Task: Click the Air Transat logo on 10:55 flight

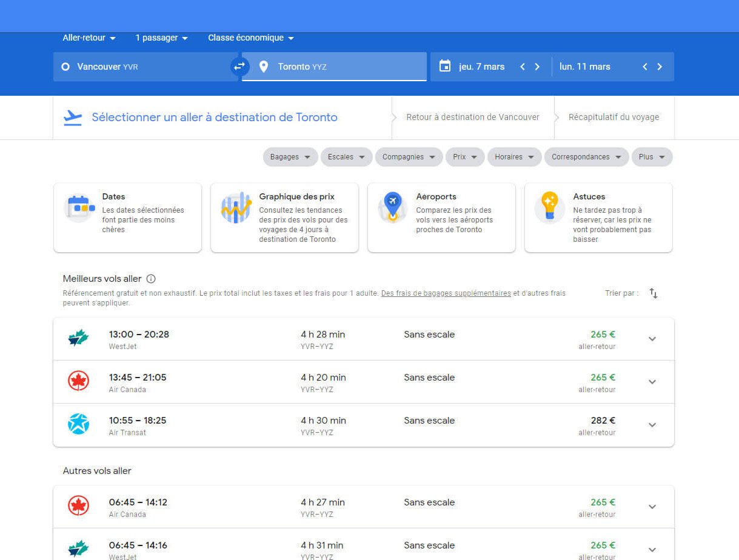Action: tap(78, 424)
